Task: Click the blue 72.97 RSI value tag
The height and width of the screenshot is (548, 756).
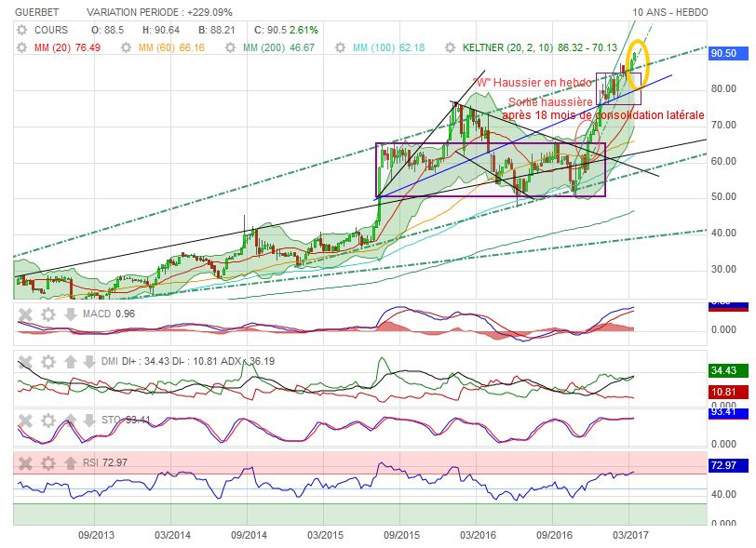Action: (x=728, y=465)
